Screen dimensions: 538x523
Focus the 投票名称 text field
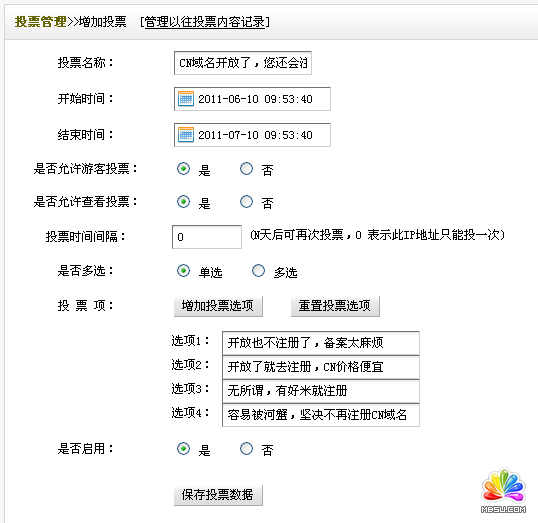tap(243, 63)
